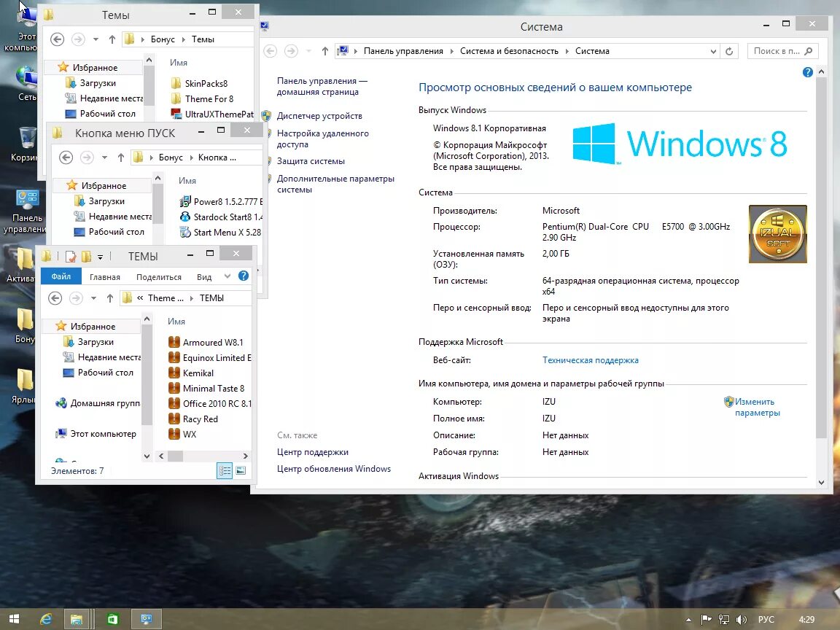The height and width of the screenshot is (630, 840).
Task: Select Этот компьютер in ТЕМЫ navigation pane
Action: (x=96, y=434)
